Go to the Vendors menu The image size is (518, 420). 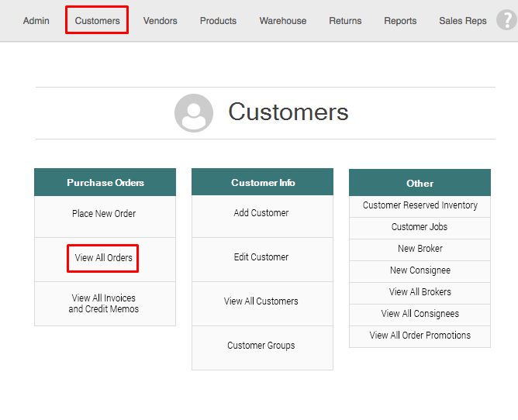click(x=161, y=21)
